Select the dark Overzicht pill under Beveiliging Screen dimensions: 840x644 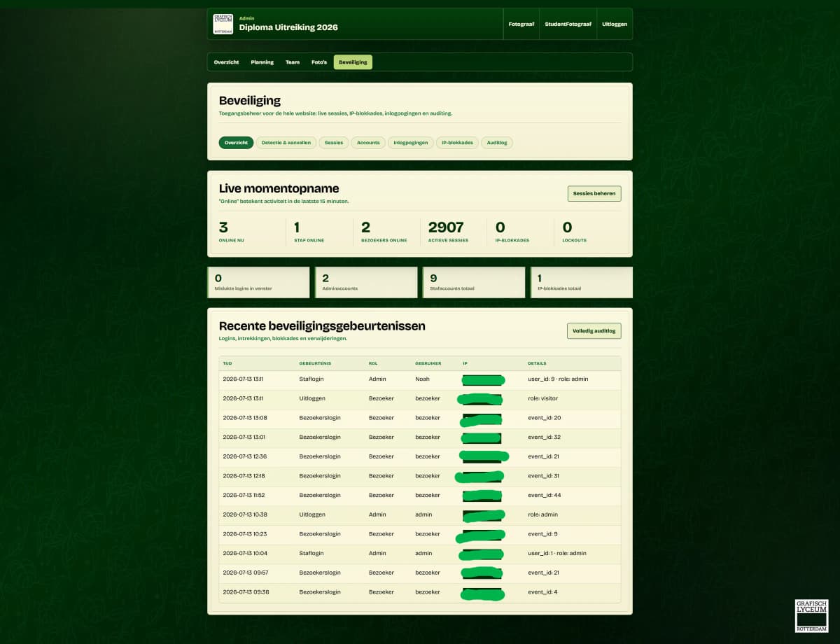point(236,143)
